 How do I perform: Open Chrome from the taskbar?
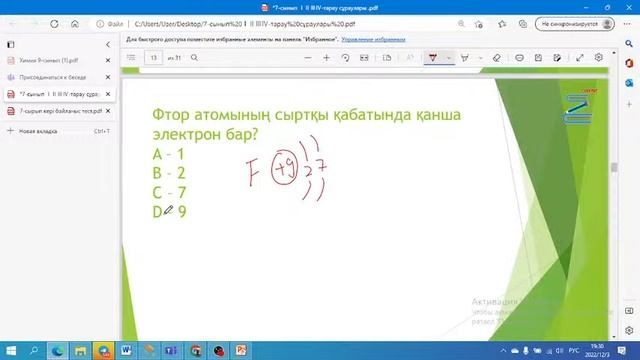196,351
